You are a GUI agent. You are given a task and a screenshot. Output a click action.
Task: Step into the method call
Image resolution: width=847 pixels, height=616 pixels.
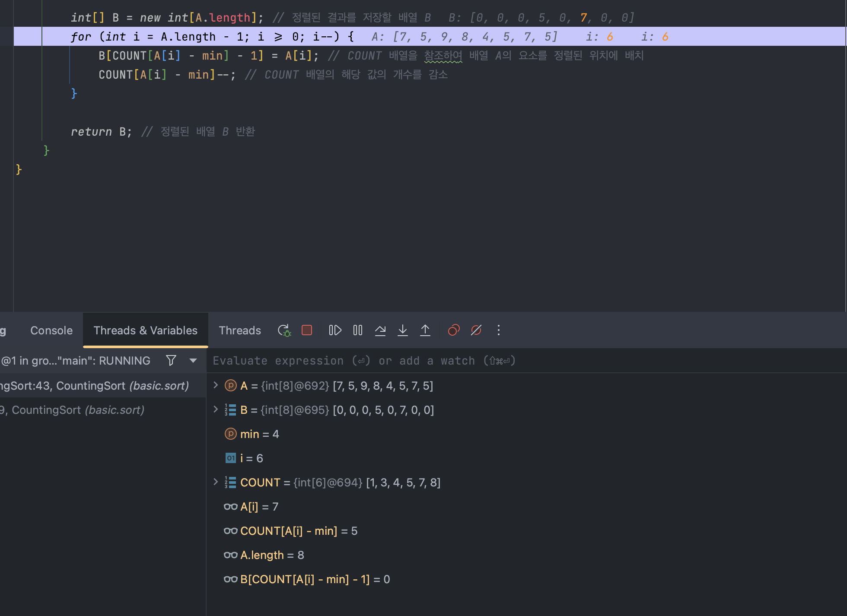pos(403,330)
